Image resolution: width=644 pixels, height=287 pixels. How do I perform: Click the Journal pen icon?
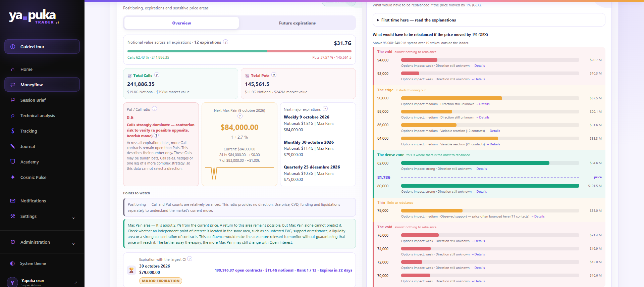13,146
